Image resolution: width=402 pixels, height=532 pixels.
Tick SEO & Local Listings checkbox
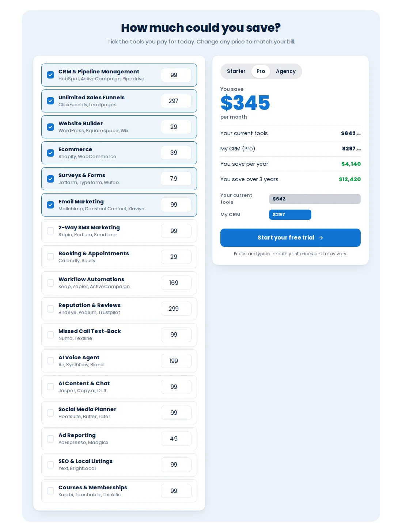point(50,464)
